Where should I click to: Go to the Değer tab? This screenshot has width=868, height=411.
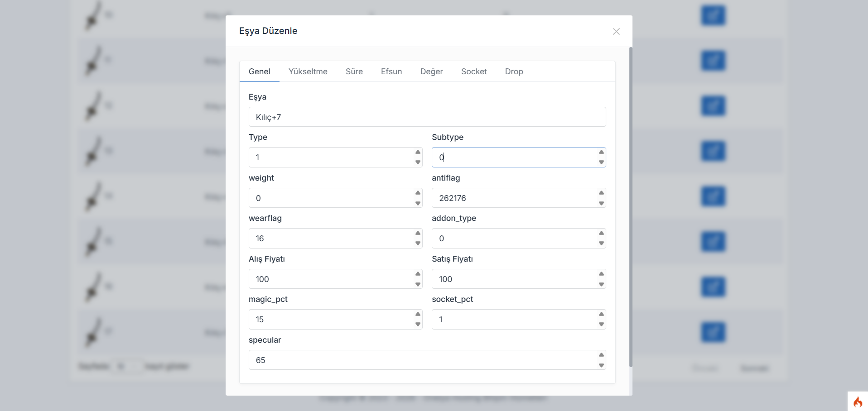click(431, 72)
